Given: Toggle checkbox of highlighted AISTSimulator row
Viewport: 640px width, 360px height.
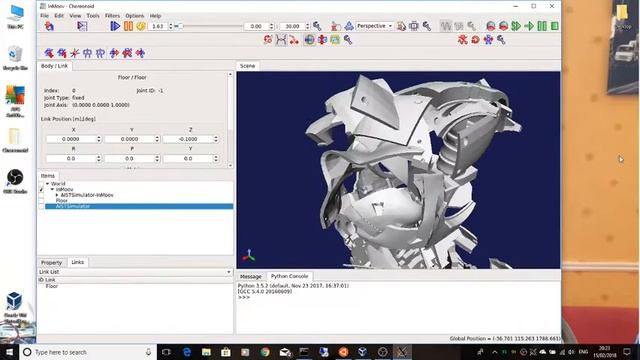Looking at the screenshot, I should tap(41, 206).
